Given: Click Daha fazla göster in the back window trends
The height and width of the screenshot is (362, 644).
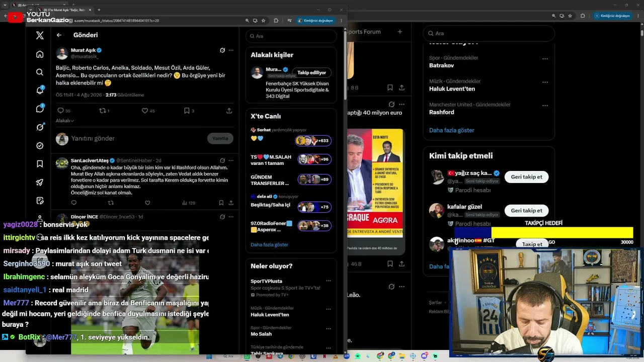Looking at the screenshot, I should [x=451, y=130].
